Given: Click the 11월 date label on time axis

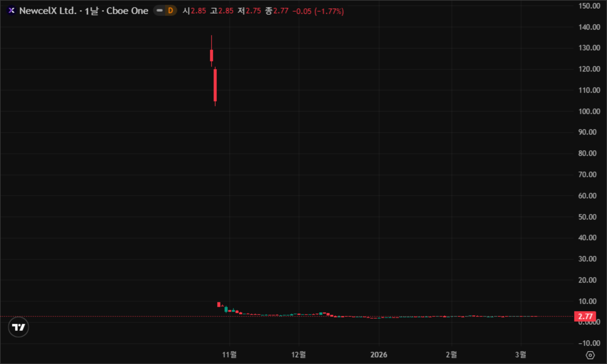Looking at the screenshot, I should 229,354.
